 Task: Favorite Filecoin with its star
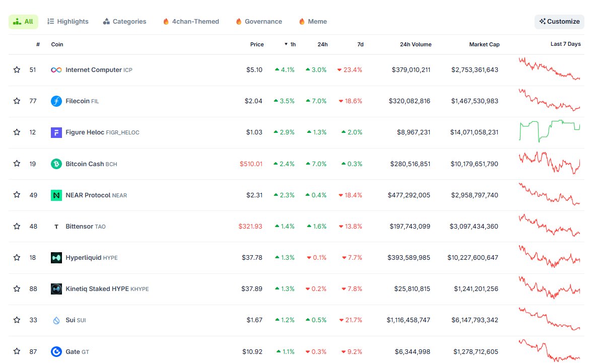pyautogui.click(x=17, y=101)
